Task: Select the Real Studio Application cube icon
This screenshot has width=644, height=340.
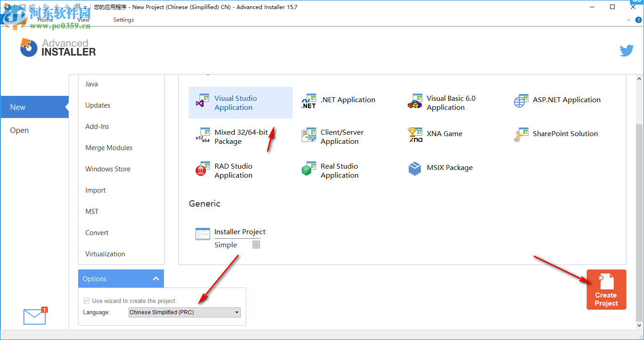Action: click(x=308, y=169)
